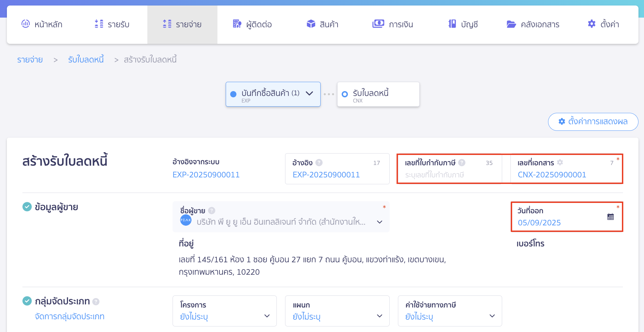The image size is (644, 332).
Task: Click the help icon next to เลขที่ใบกำกับภาษี
Action: 462,162
